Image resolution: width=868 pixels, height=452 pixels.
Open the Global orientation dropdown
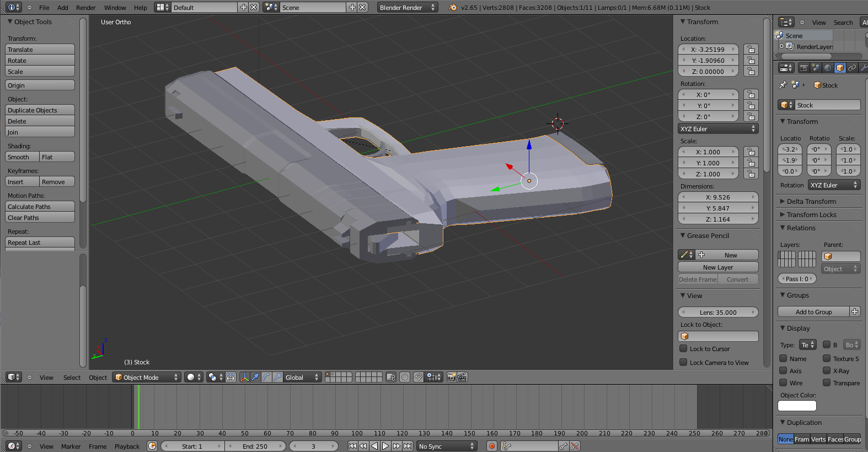point(302,377)
